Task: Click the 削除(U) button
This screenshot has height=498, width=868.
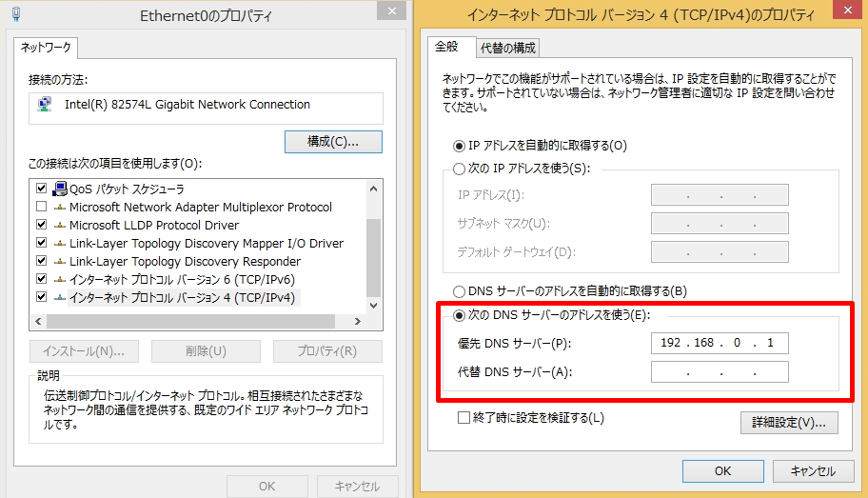Action: point(206,351)
